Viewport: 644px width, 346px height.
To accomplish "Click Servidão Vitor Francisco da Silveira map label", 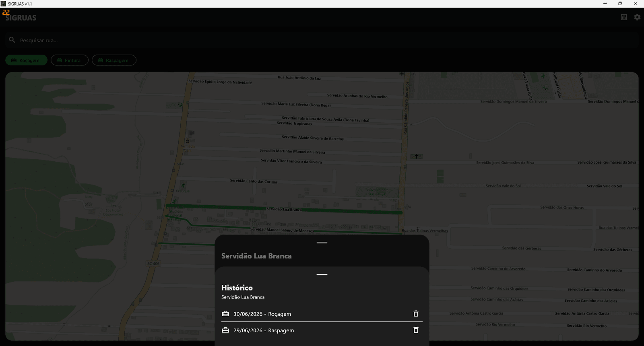I will (x=291, y=161).
